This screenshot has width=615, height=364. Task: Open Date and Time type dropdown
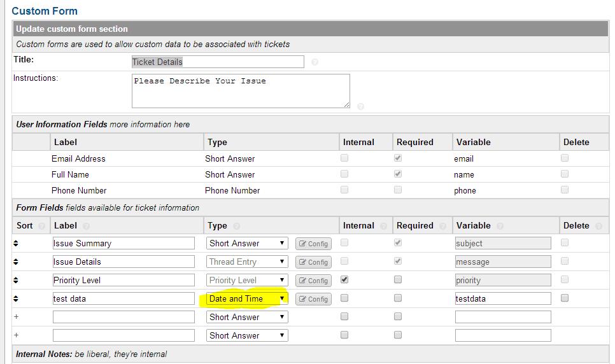click(247, 298)
